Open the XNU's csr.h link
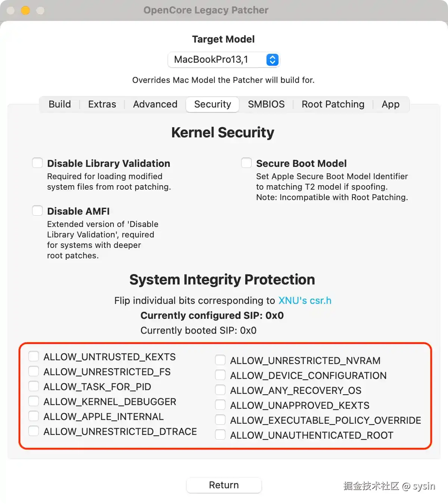This screenshot has height=504, width=448. [305, 301]
